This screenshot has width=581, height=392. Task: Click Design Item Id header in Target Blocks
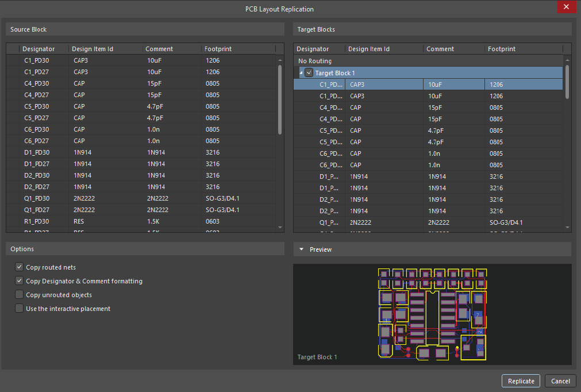pyautogui.click(x=369, y=49)
